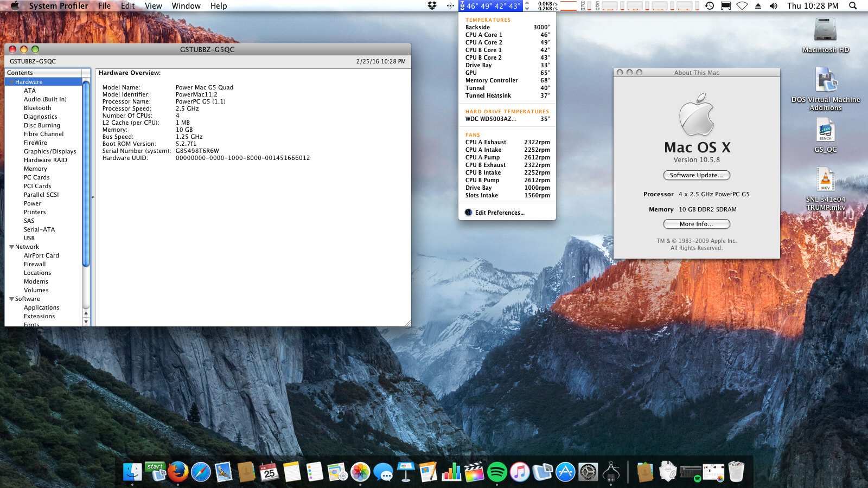
Task: Click Edit Preferences in temperature menu
Action: (x=500, y=213)
